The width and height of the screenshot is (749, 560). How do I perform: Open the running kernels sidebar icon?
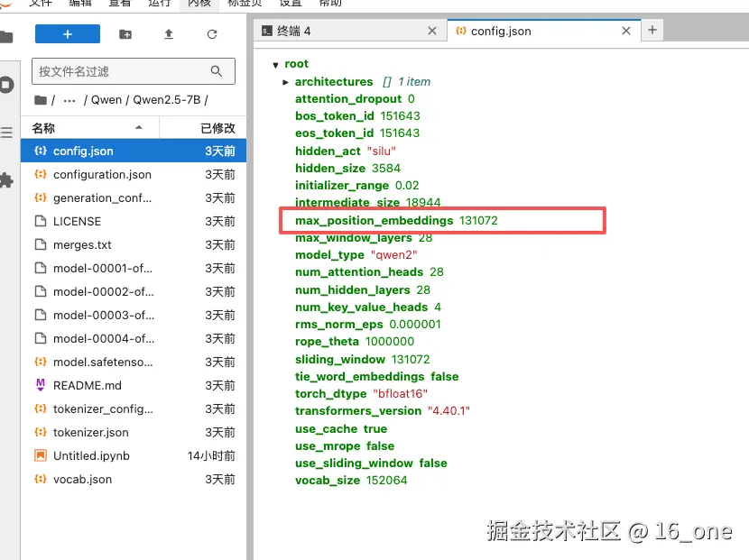[6, 85]
